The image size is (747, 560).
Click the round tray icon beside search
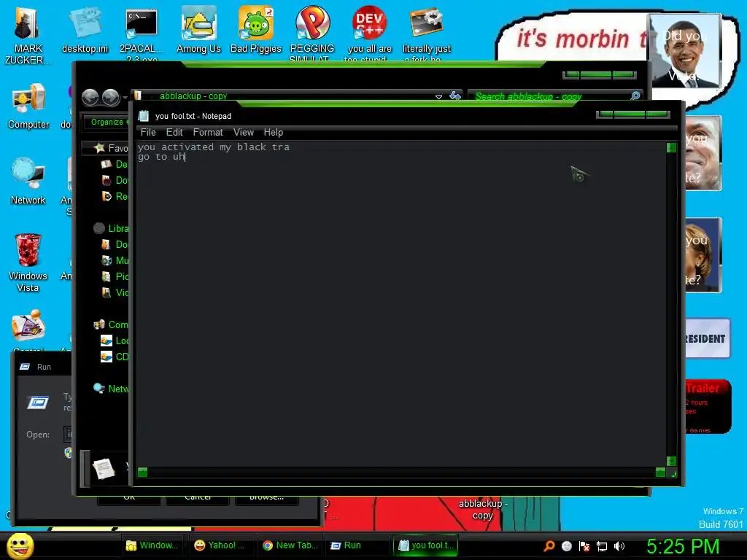pyautogui.click(x=566, y=546)
